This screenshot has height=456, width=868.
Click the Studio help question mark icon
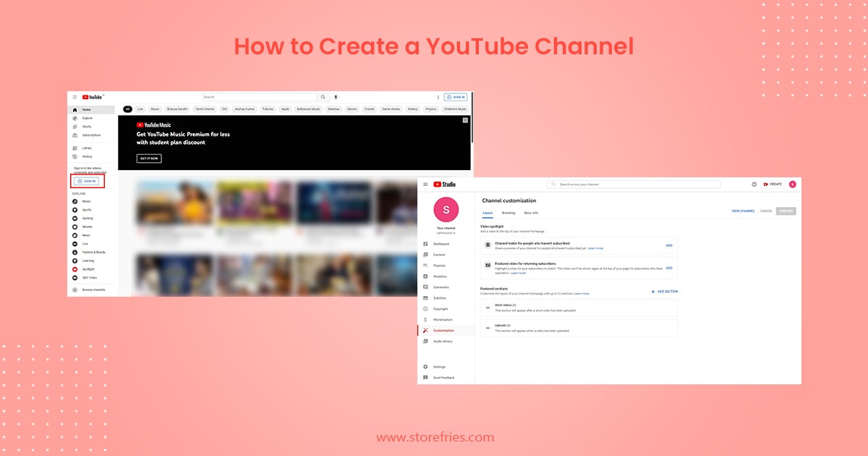(x=754, y=185)
